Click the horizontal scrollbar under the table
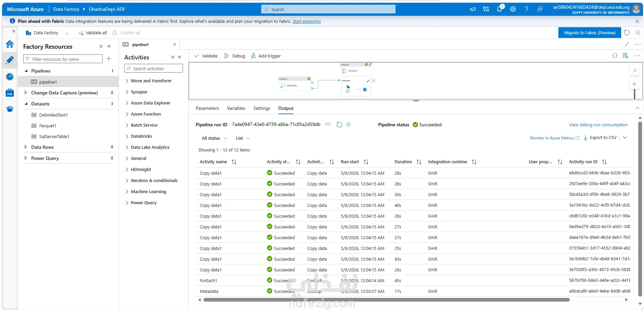Image resolution: width=644 pixels, height=310 pixels. [x=386, y=300]
